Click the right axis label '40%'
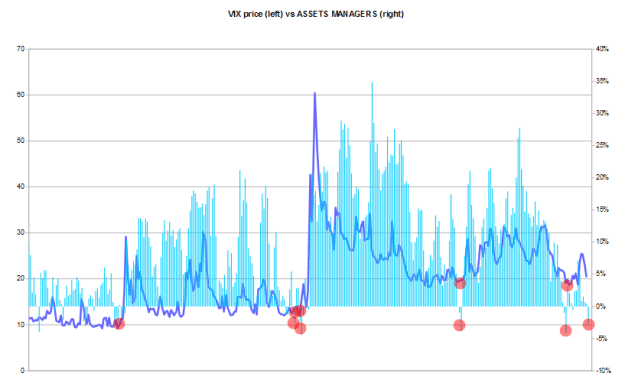The width and height of the screenshot is (625, 386). pos(602,49)
